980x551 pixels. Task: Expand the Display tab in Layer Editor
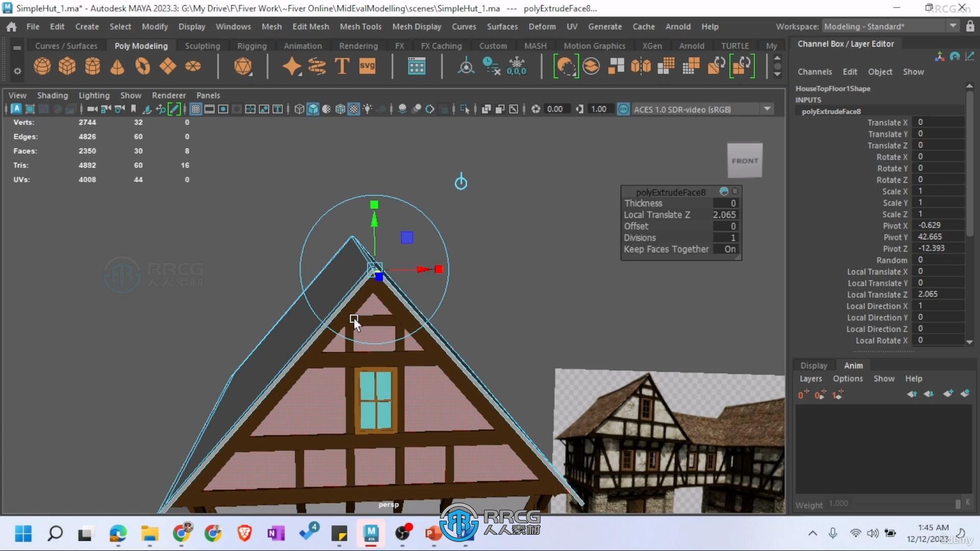coord(813,365)
